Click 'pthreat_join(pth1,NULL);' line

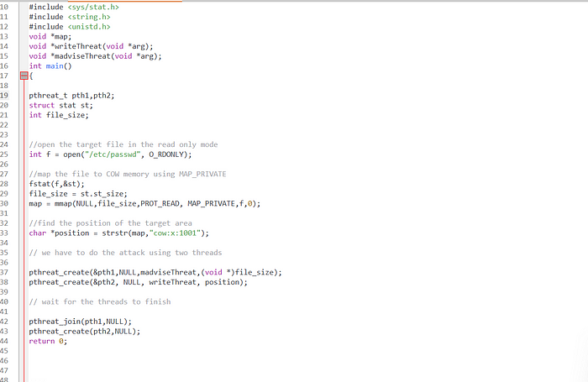click(81, 322)
